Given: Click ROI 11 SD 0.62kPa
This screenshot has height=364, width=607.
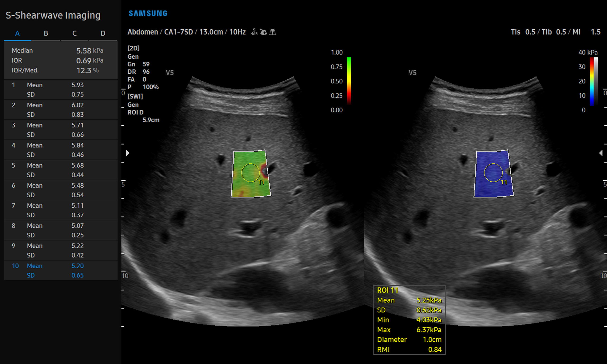Looking at the screenshot, I should click(409, 310).
